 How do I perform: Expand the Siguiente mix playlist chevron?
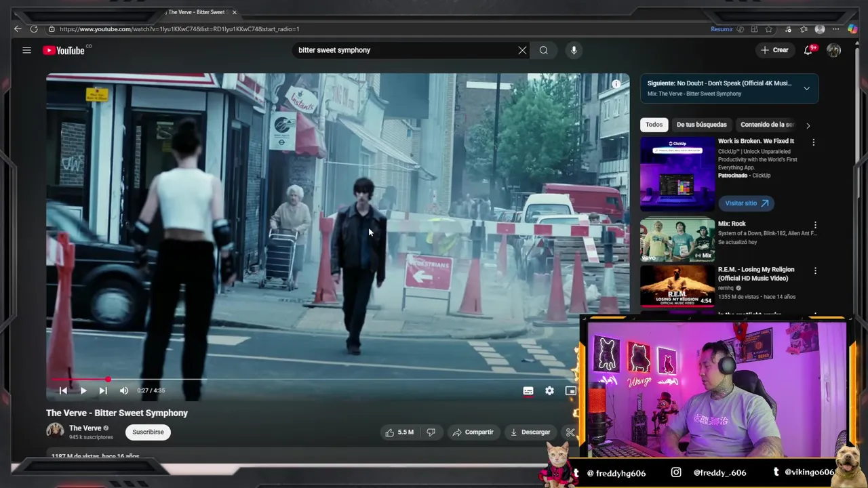point(806,88)
